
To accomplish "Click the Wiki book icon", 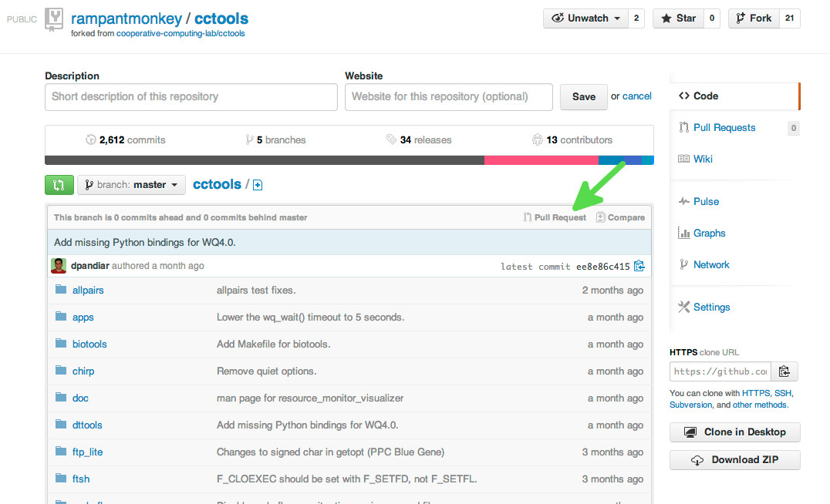I will pyautogui.click(x=684, y=159).
